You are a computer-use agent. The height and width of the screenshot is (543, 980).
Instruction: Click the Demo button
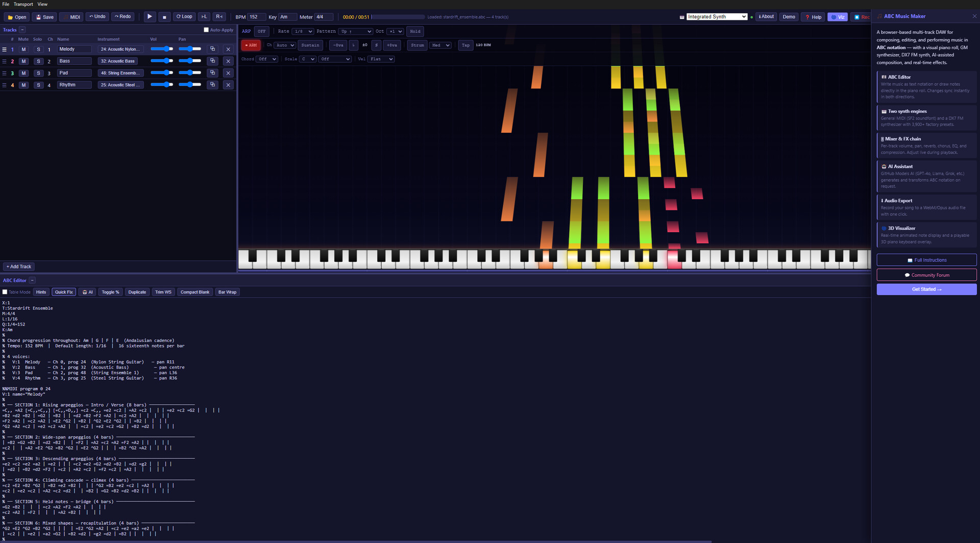point(789,17)
